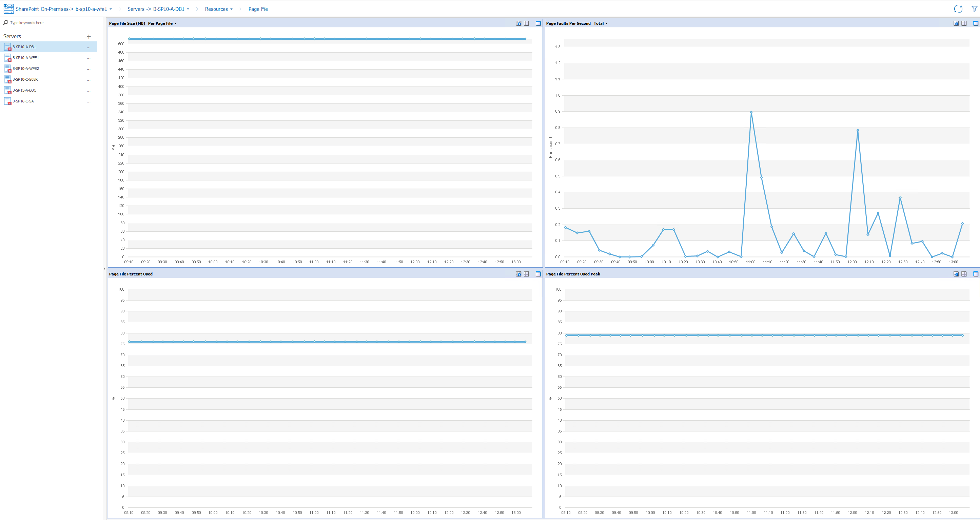Open more options for B-SP10-A-WFE2
Image resolution: width=980 pixels, height=520 pixels.
click(x=89, y=69)
